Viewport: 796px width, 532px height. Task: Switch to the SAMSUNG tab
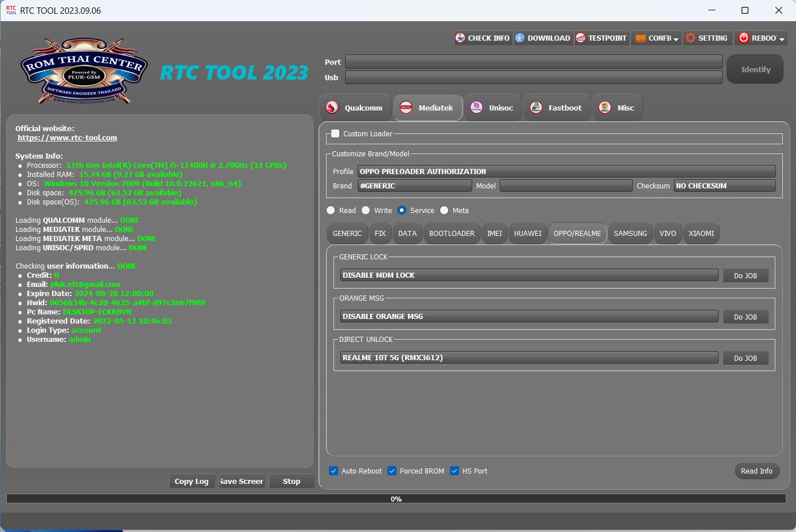tap(630, 234)
